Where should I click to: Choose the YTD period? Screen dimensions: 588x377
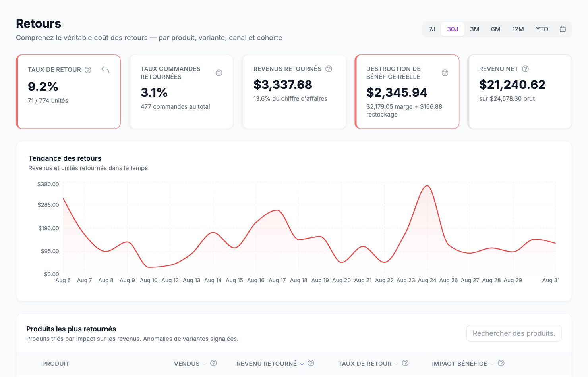click(542, 29)
